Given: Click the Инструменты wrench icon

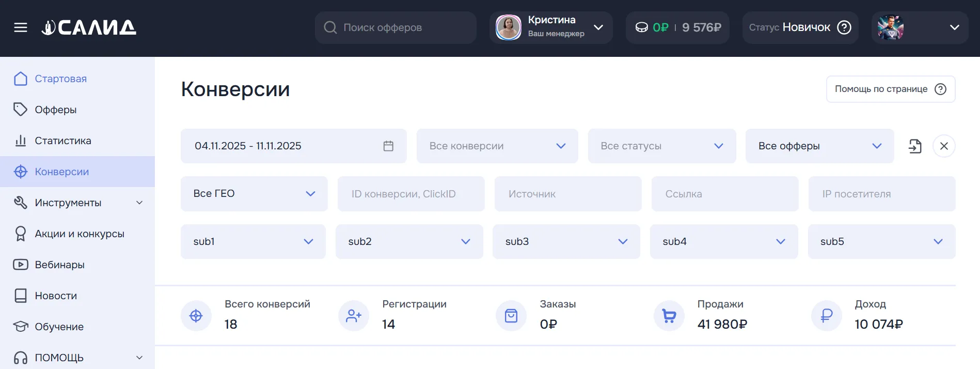Looking at the screenshot, I should coord(21,203).
